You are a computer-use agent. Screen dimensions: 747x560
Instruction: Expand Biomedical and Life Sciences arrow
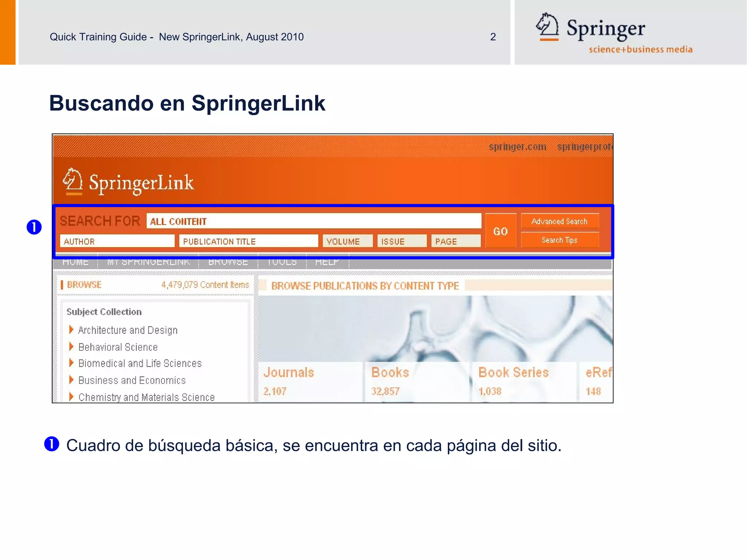click(x=71, y=363)
